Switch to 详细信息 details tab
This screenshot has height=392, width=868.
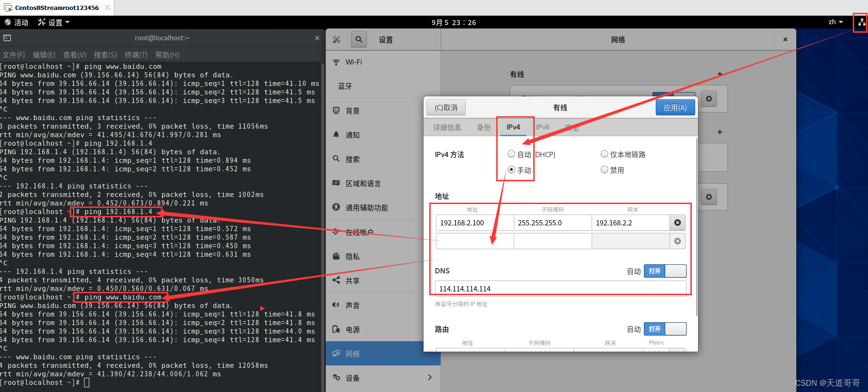447,127
